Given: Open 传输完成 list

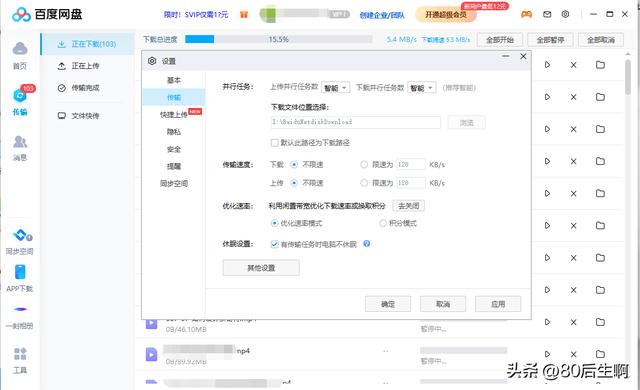Looking at the screenshot, I should pyautogui.click(x=87, y=88).
